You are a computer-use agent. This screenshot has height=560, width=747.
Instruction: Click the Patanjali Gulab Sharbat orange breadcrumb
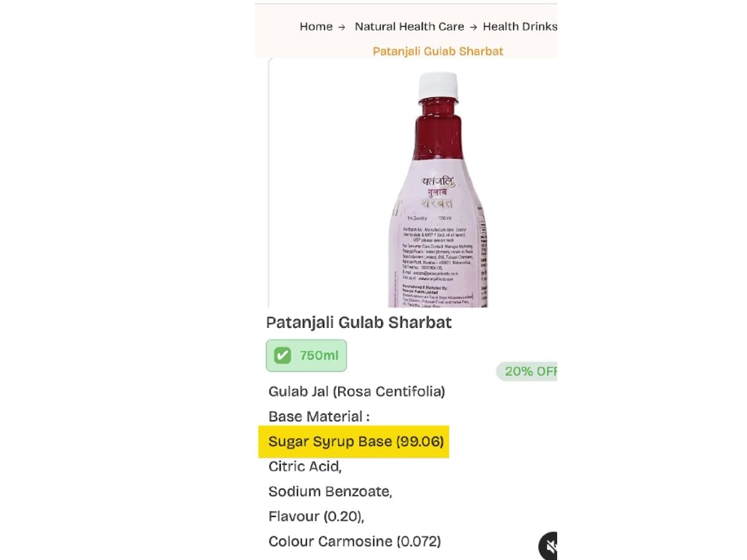[438, 52]
